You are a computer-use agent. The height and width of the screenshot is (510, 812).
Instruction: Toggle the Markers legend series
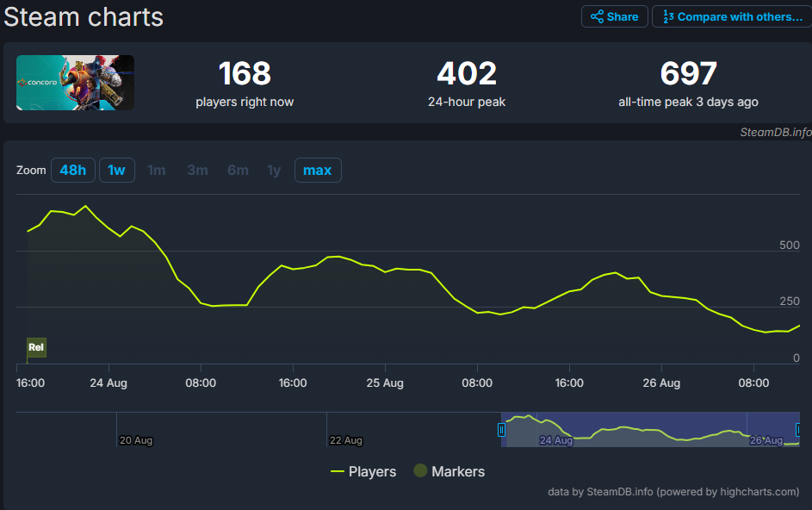(x=449, y=471)
